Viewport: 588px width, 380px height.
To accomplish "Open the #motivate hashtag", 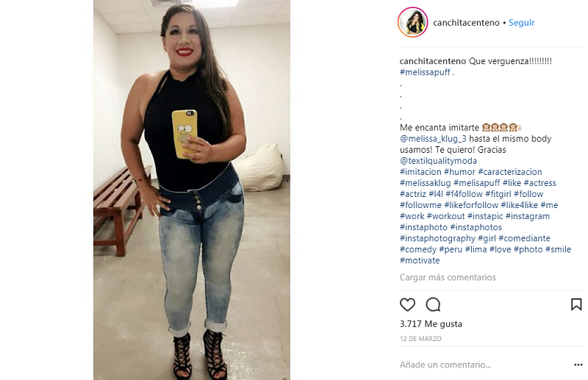I will [420, 260].
